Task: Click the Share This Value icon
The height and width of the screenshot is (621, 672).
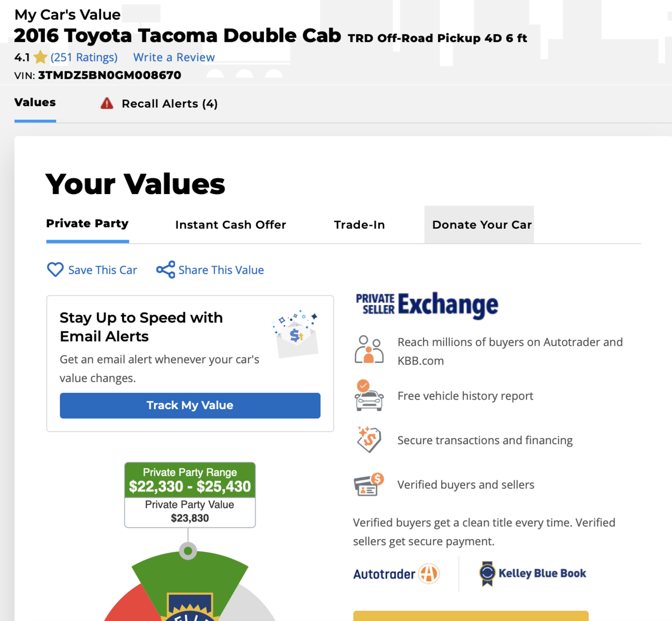Action: 166,270
